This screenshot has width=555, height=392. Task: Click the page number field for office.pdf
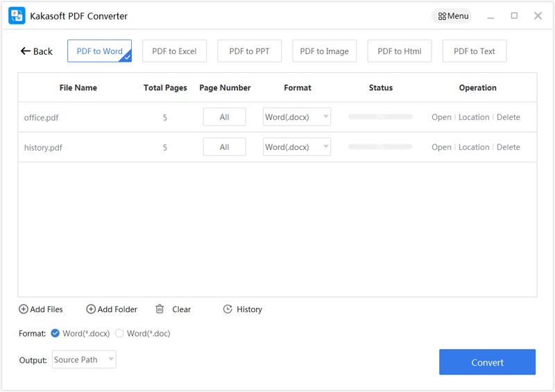224,117
